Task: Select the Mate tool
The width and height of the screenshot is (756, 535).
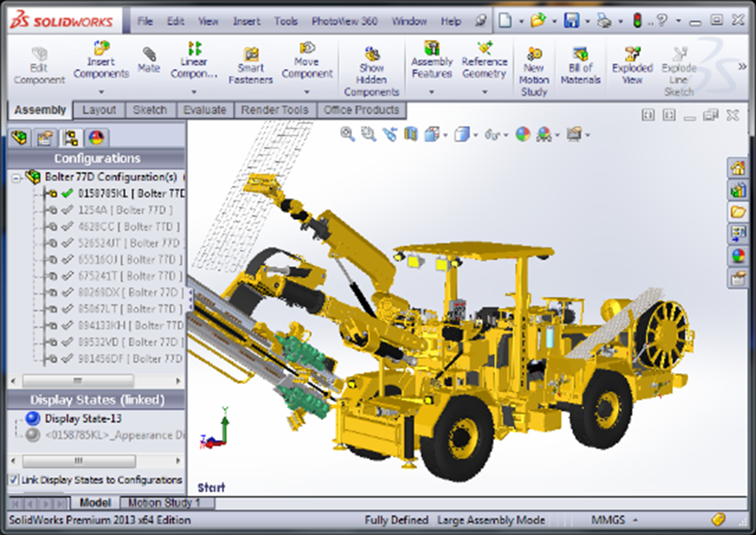Action: tap(149, 60)
